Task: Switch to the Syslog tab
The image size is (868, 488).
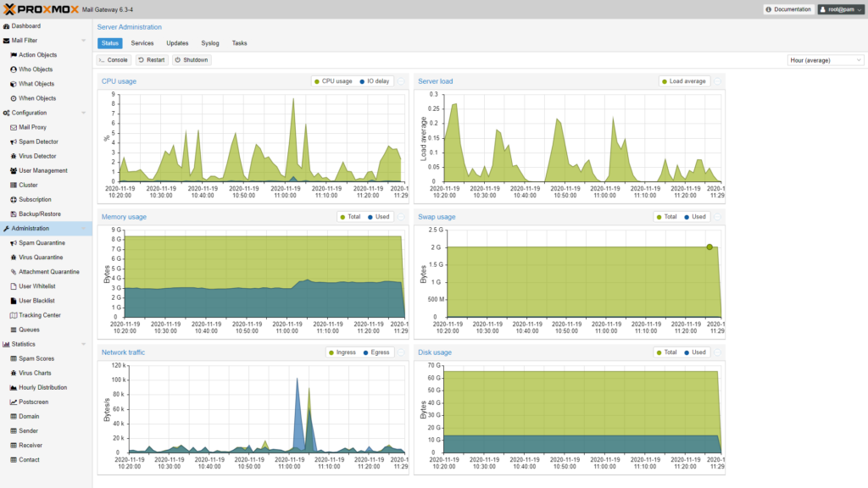Action: click(209, 42)
